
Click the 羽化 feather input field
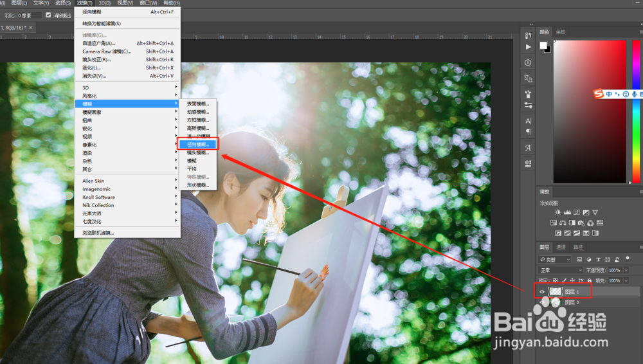pos(30,15)
